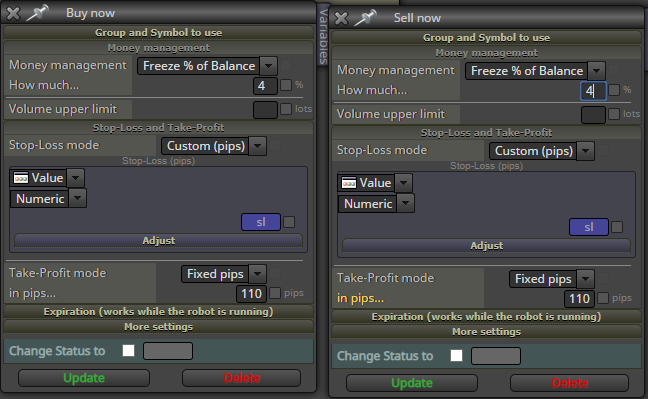The width and height of the screenshot is (648, 399).
Task: Expand the Numeric dropdown in Sell now
Action: click(406, 203)
